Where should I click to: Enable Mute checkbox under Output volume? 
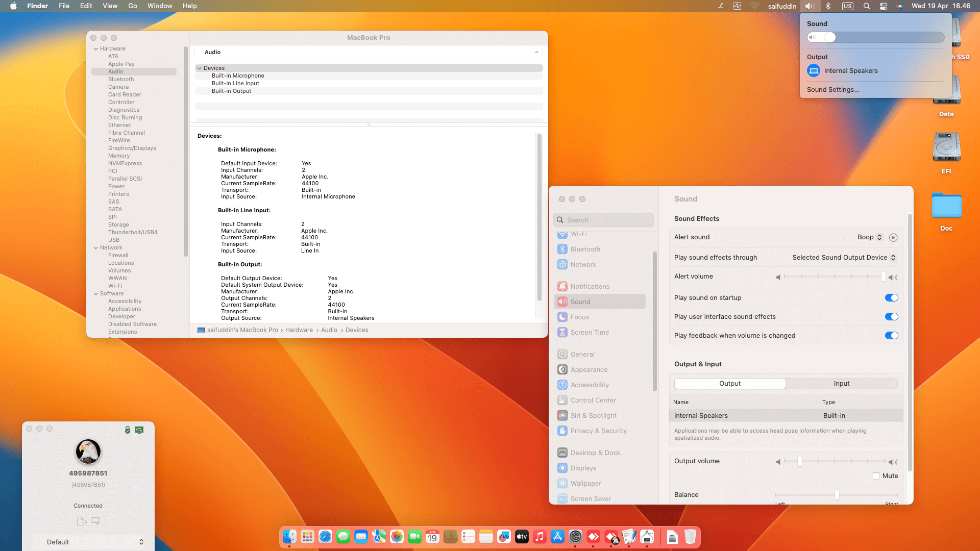(x=876, y=475)
